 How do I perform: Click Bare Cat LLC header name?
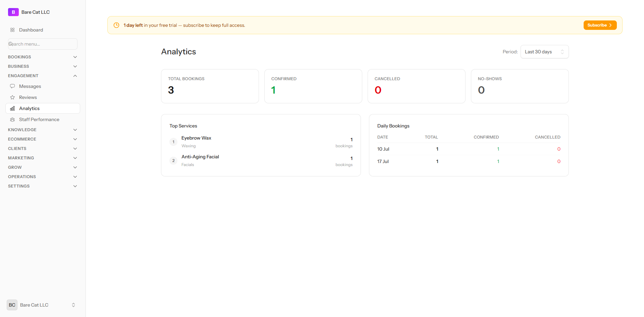tap(36, 12)
